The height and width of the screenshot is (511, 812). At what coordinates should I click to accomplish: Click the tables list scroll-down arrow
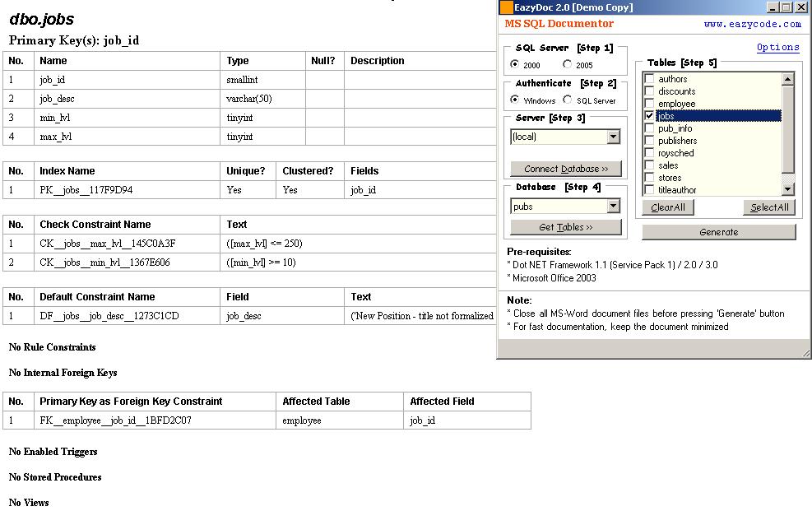coord(787,189)
